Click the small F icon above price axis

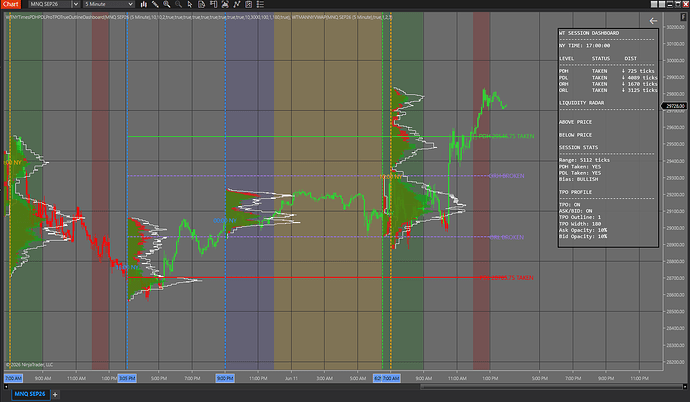(x=683, y=17)
